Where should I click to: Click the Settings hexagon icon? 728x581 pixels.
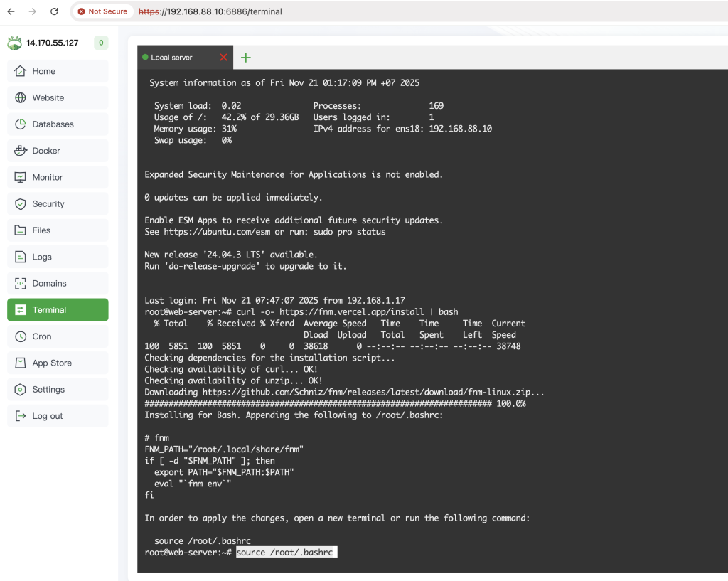coord(20,390)
